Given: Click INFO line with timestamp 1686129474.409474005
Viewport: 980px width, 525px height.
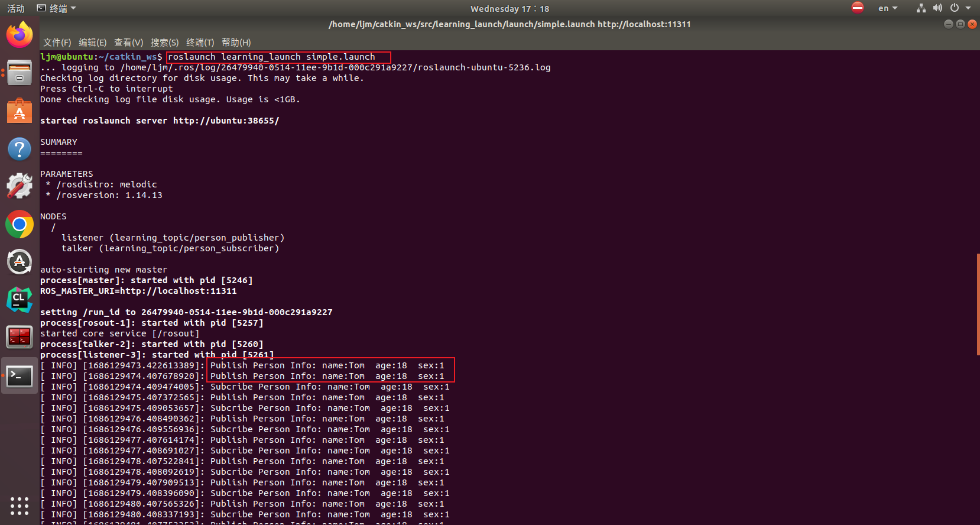Looking at the screenshot, I should click(245, 387).
